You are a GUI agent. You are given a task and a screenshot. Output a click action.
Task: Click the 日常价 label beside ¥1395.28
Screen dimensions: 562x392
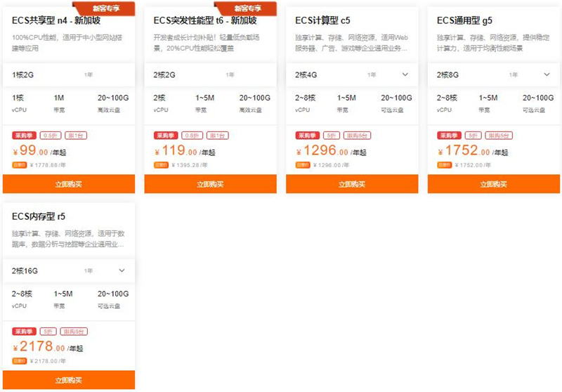pos(161,165)
